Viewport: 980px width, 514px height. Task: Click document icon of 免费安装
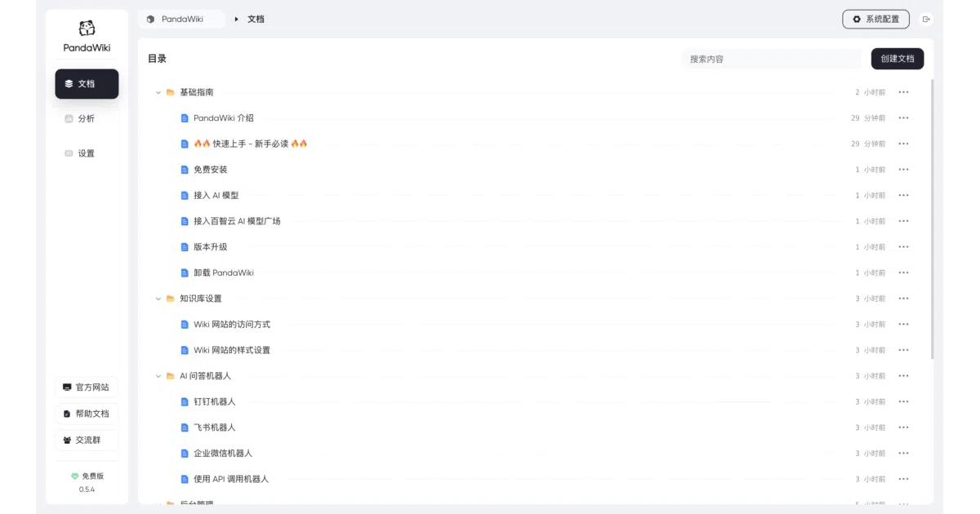point(185,170)
